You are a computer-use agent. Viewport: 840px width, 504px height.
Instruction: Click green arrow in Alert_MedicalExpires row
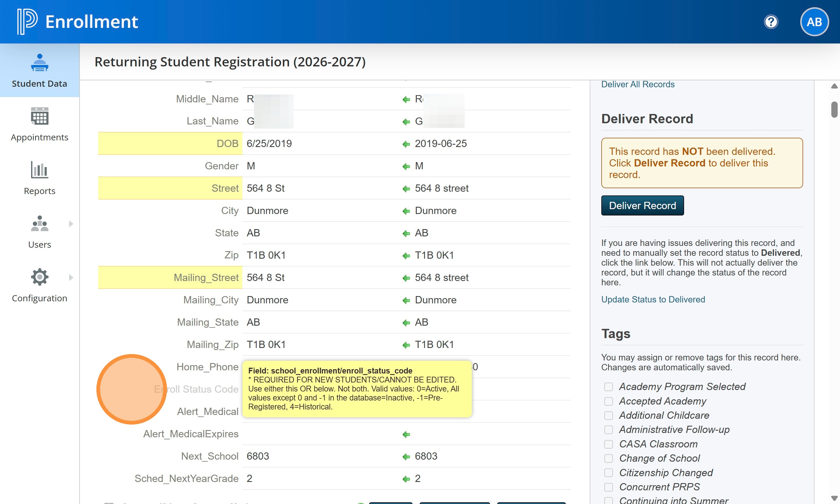point(406,434)
